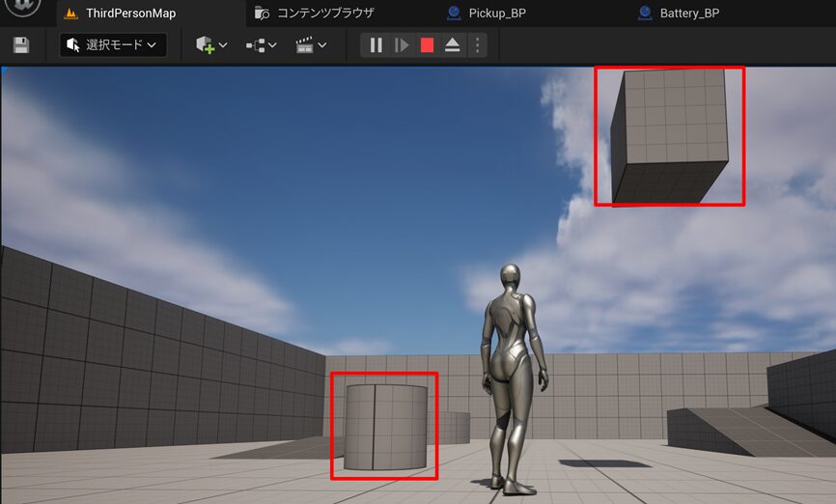Open the 選択モード dropdown

pyautogui.click(x=113, y=44)
